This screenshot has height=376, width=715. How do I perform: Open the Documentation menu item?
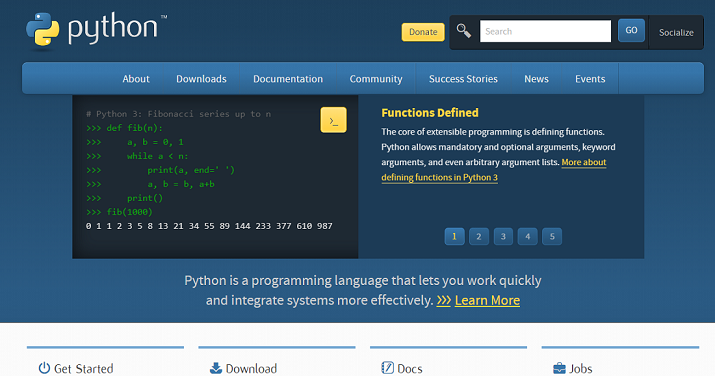(288, 79)
